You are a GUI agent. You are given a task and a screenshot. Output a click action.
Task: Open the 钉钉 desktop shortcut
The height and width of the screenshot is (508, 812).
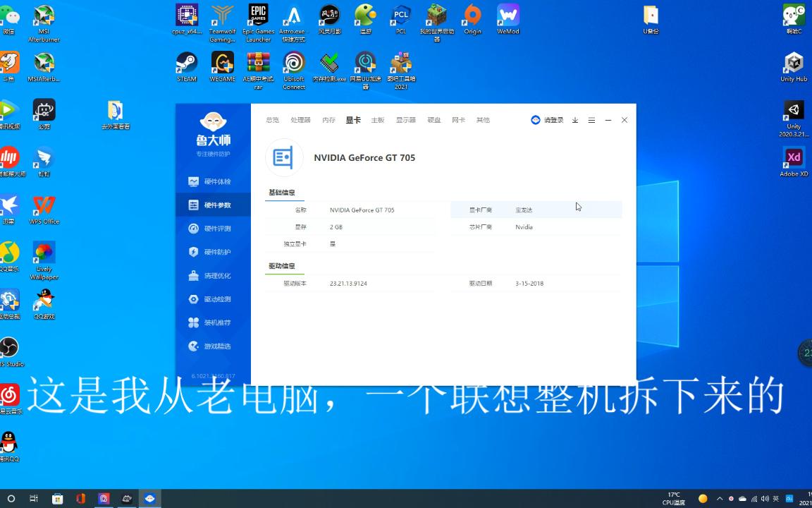coord(44,162)
